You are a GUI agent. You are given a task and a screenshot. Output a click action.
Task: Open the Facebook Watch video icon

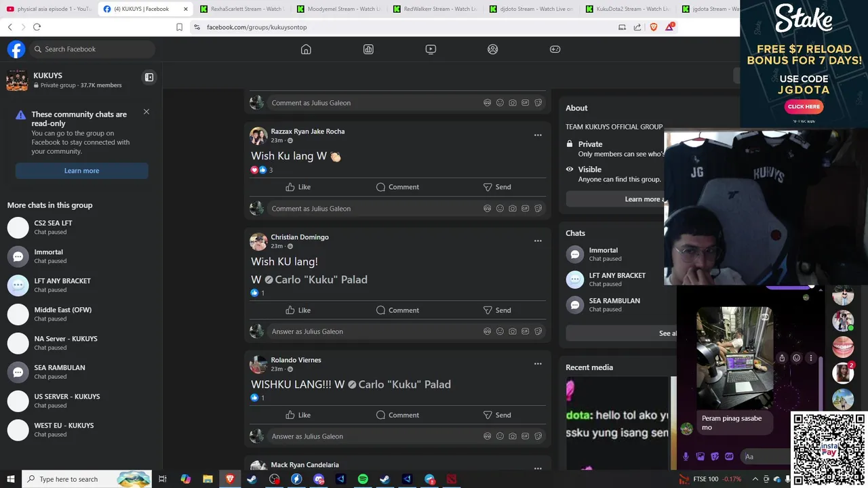click(431, 49)
